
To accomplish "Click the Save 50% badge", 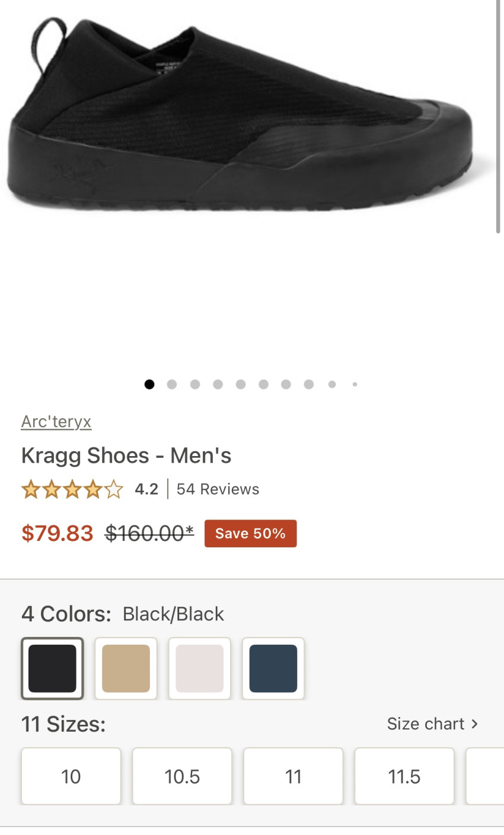I will coord(250,534).
